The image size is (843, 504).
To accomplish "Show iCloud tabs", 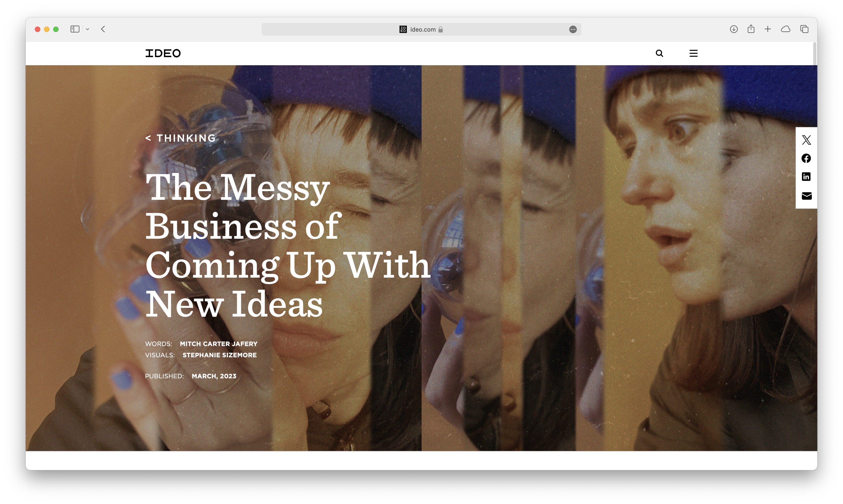I will pos(786,29).
